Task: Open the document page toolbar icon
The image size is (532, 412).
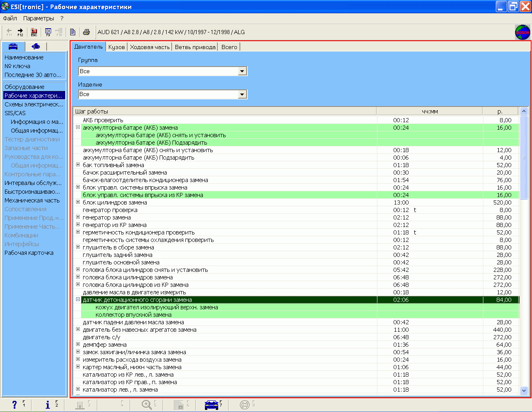Action: point(73,32)
